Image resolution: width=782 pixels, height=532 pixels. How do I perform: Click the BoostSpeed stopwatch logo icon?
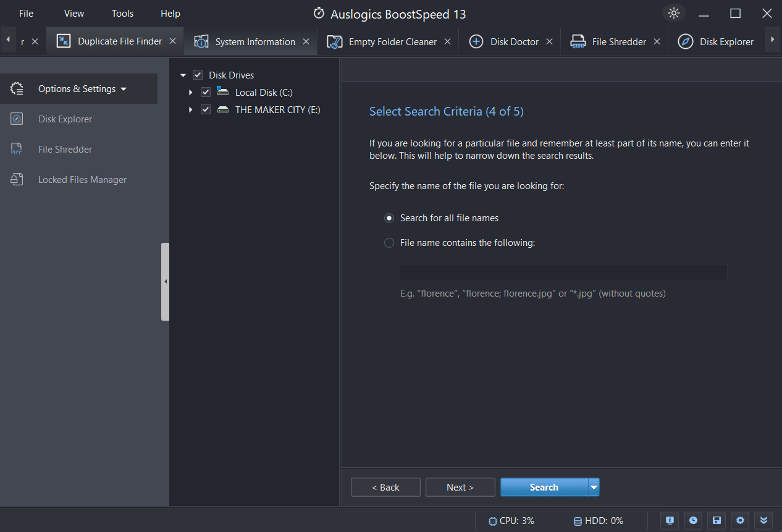coord(319,13)
